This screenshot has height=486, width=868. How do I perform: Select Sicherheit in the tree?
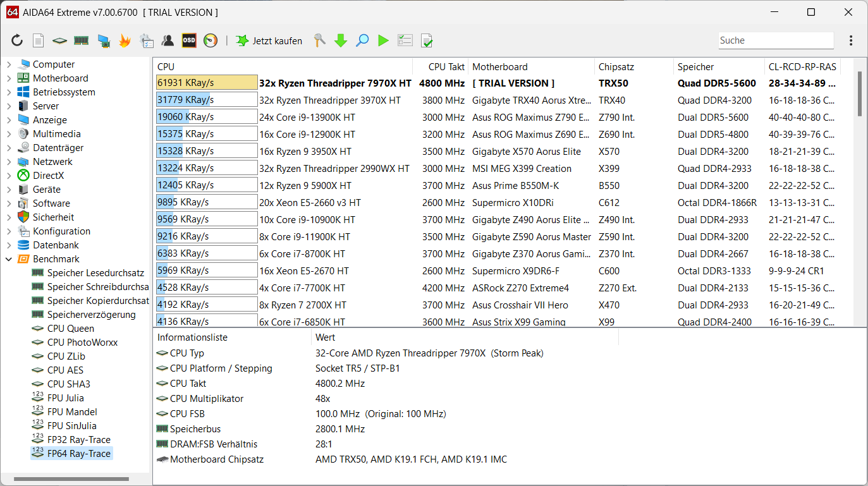tap(53, 217)
